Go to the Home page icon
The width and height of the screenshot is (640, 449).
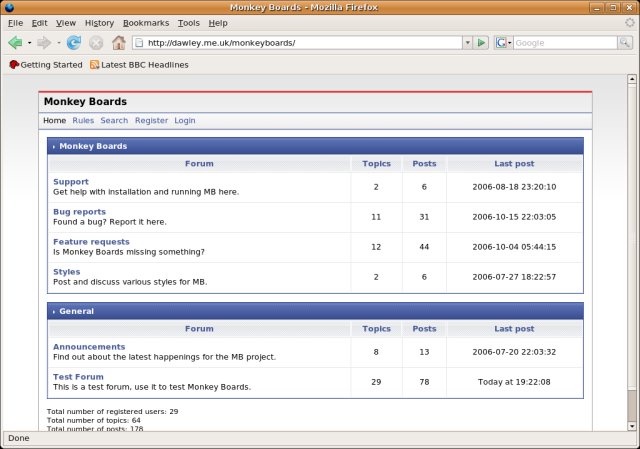[x=119, y=43]
